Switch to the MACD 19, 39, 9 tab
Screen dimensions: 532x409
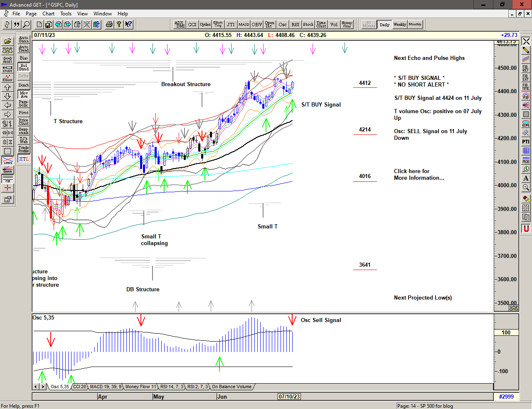tap(106, 387)
